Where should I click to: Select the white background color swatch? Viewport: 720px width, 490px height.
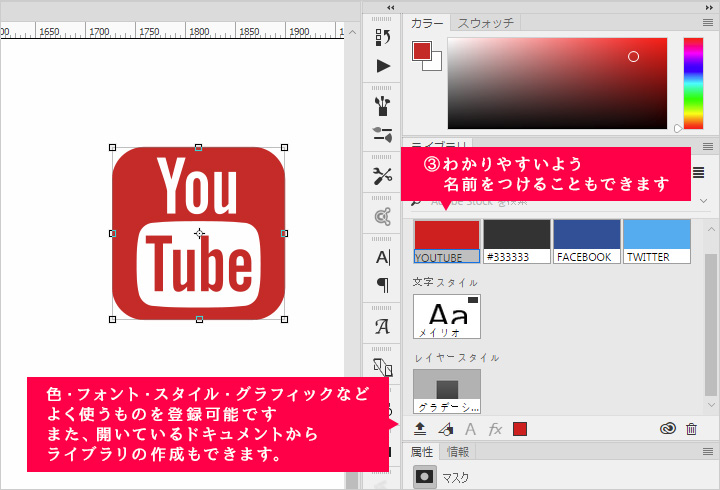[436, 64]
